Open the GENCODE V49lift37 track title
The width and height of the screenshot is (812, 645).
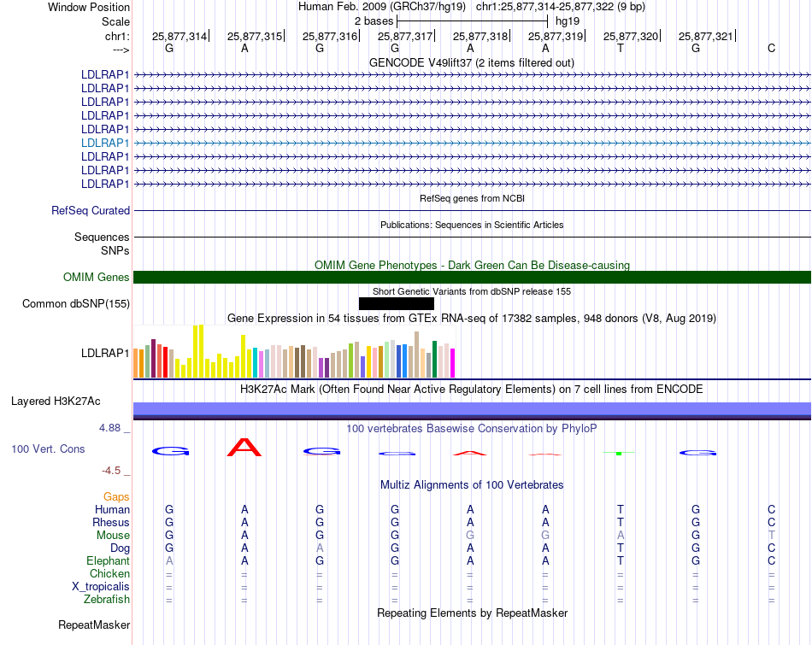[471, 62]
